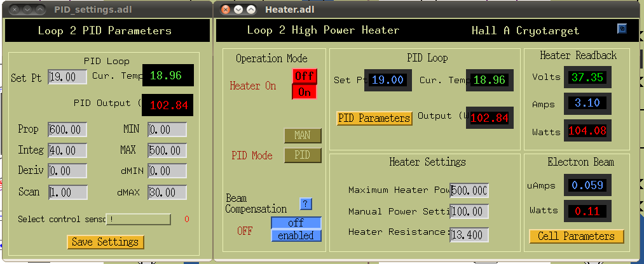Click the Electron Beam Watts 0.11

[x=587, y=211]
